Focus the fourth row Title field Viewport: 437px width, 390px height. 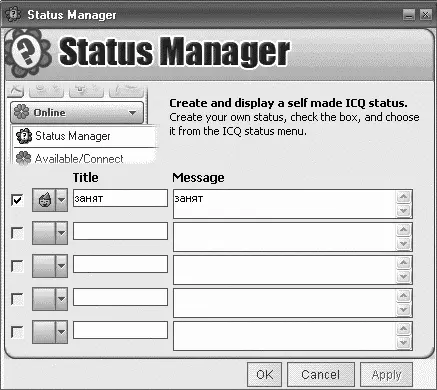tap(120, 297)
